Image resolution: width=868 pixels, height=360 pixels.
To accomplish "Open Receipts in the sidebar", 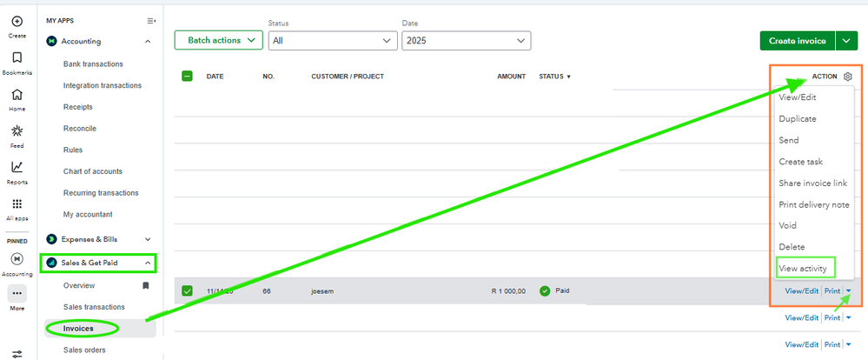I will click(78, 107).
